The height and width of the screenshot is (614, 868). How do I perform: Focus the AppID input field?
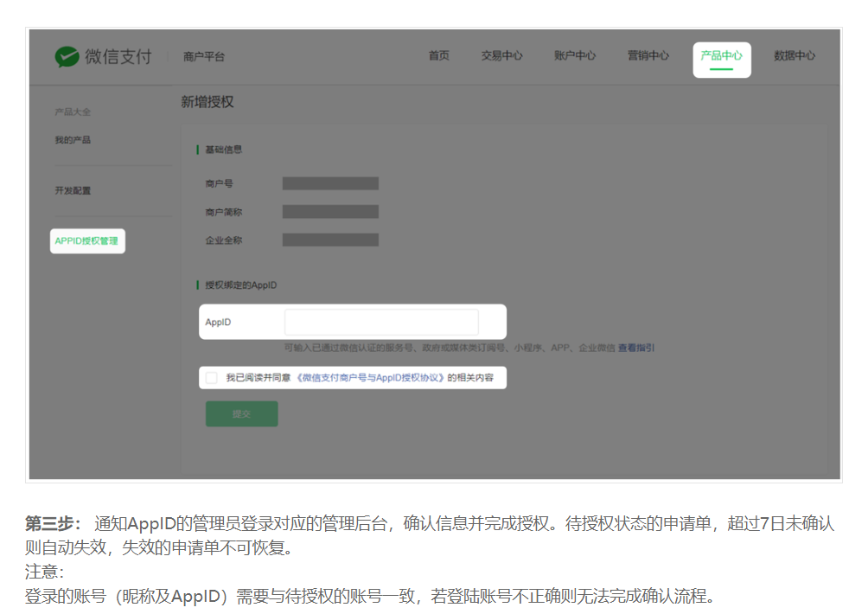coord(381,322)
